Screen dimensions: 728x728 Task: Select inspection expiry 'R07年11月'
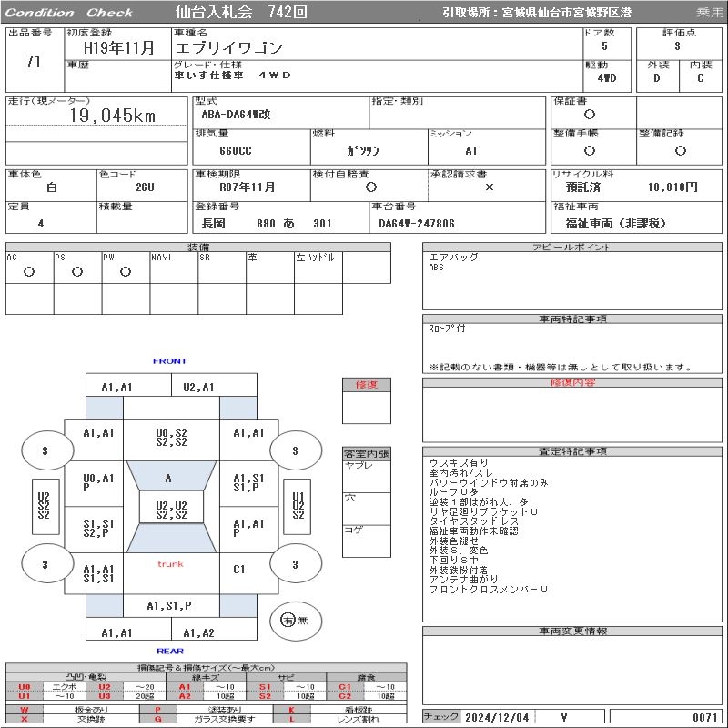coord(247,187)
